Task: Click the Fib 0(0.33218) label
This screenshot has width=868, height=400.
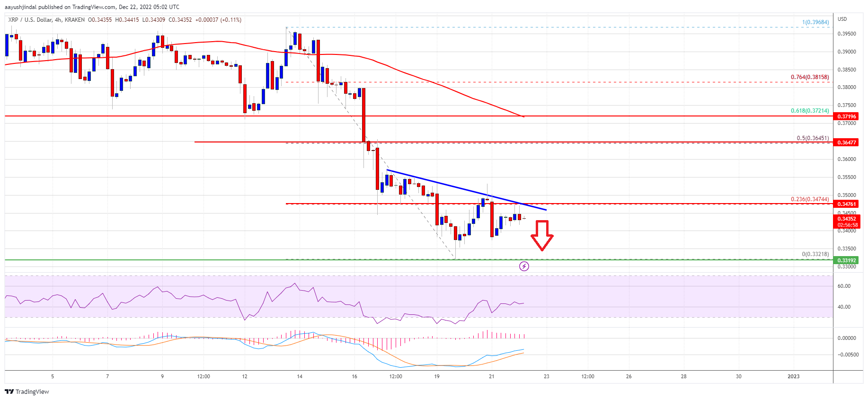Action: click(x=815, y=254)
